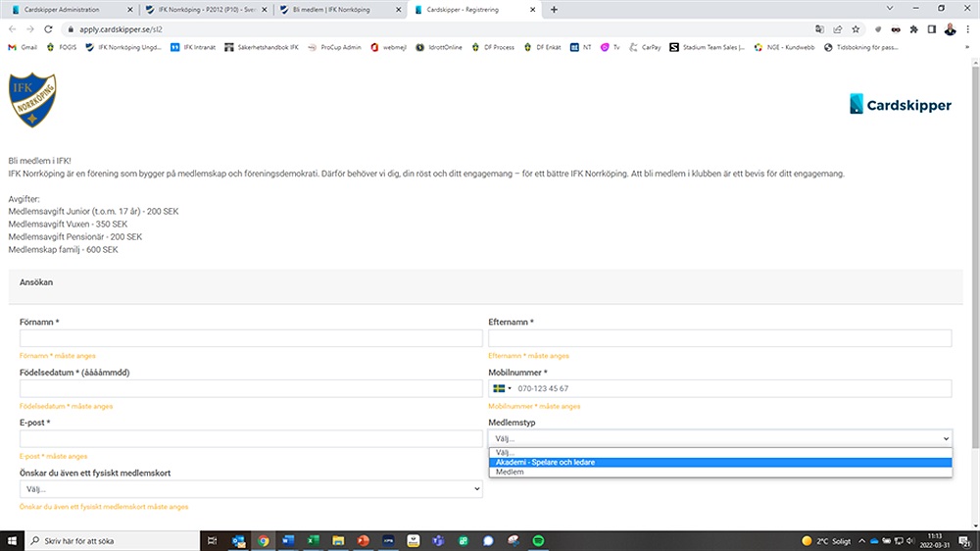This screenshot has width=980, height=551.
Task: Open Outlook from taskbar
Action: coord(238,541)
